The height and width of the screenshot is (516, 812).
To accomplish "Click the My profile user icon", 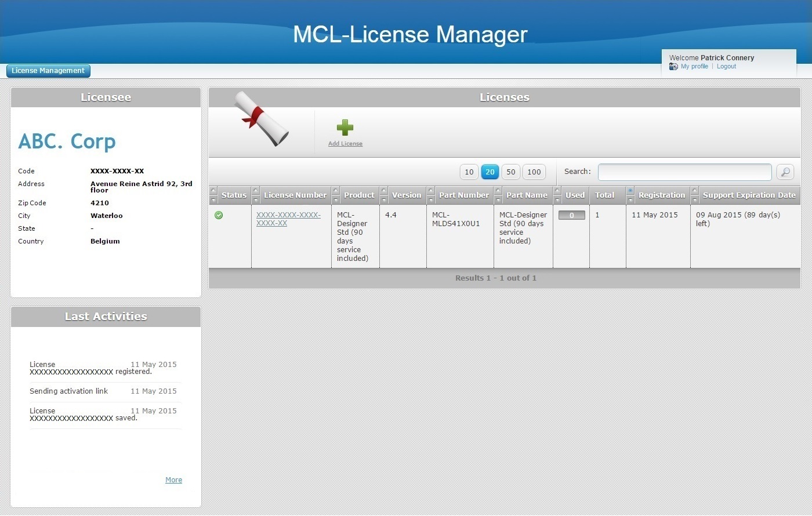I will [x=673, y=67].
